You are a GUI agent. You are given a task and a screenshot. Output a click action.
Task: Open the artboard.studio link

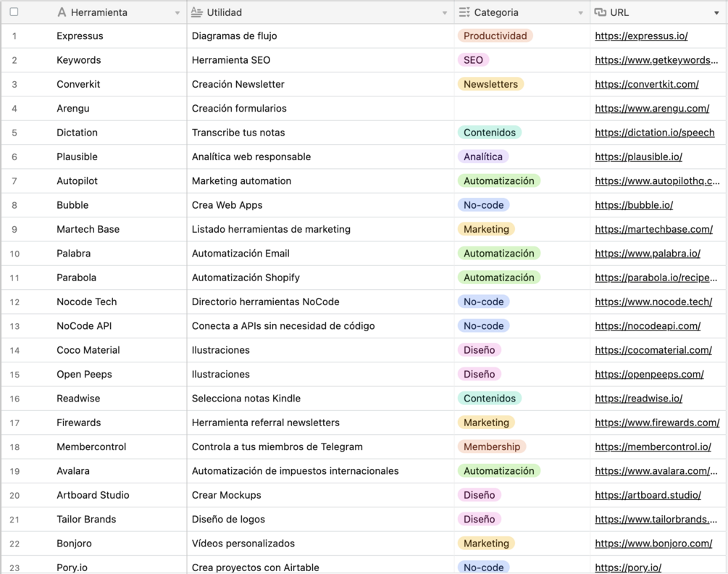[648, 495]
